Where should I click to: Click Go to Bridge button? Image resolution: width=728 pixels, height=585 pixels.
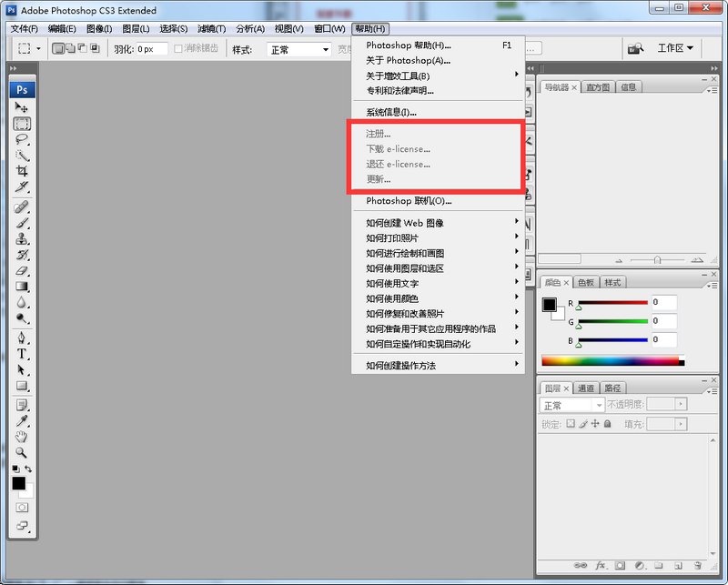click(635, 48)
